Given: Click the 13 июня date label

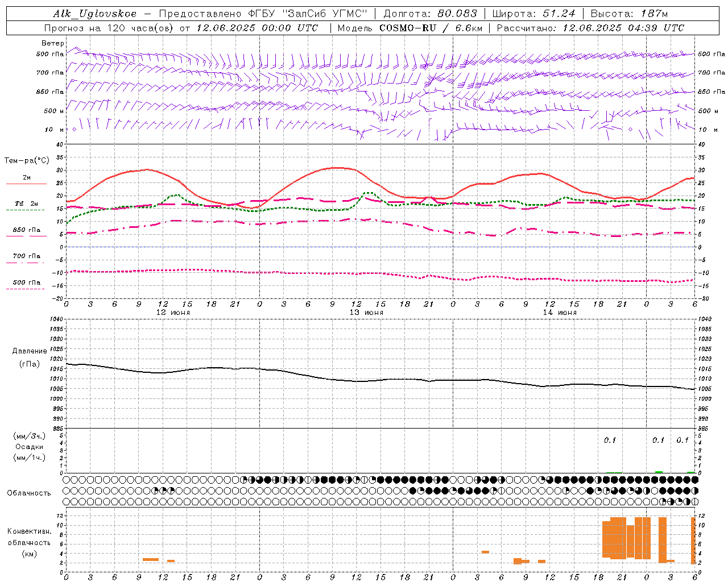Looking at the screenshot, I should coord(366,313).
